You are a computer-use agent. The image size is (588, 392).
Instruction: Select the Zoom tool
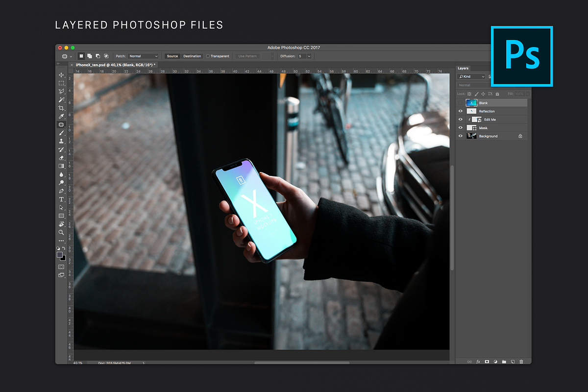point(61,233)
